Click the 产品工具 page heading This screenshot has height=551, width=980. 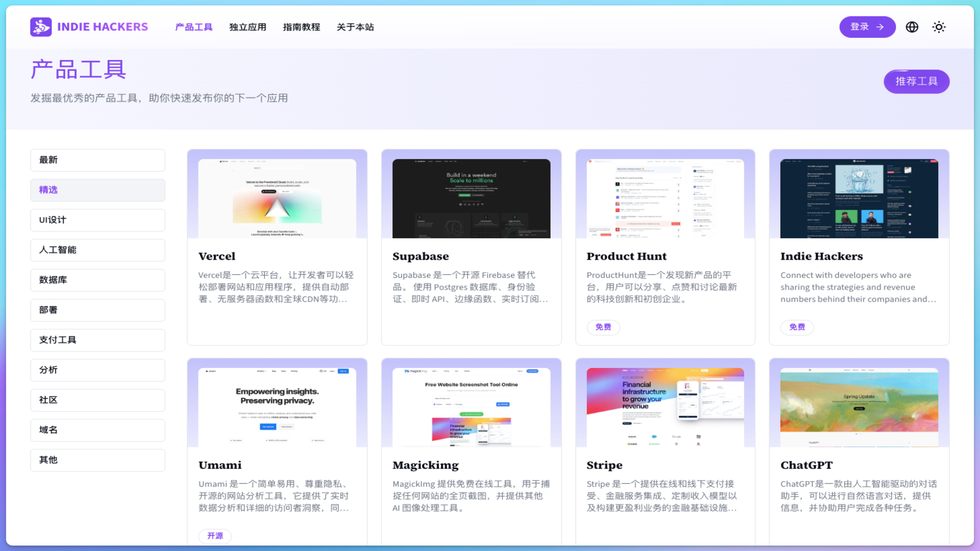(x=78, y=69)
